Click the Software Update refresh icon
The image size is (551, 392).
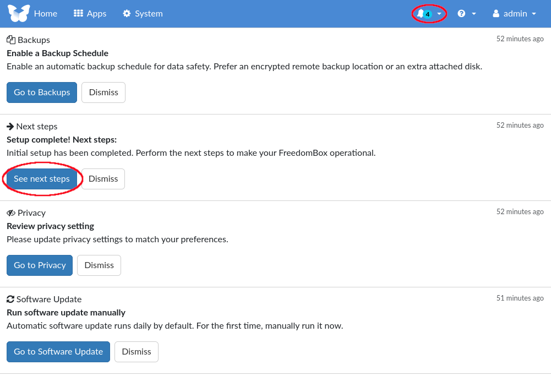(10, 299)
